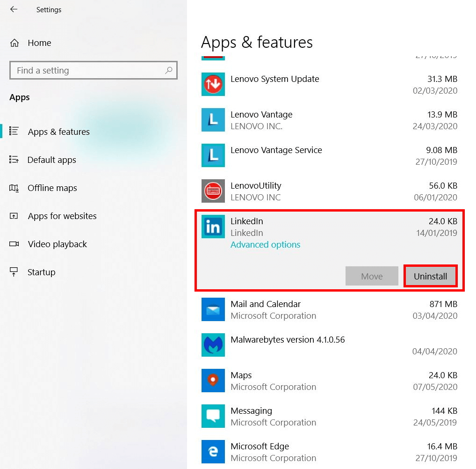Select the Maps app entry name
The width and height of the screenshot is (476, 469).
(241, 375)
